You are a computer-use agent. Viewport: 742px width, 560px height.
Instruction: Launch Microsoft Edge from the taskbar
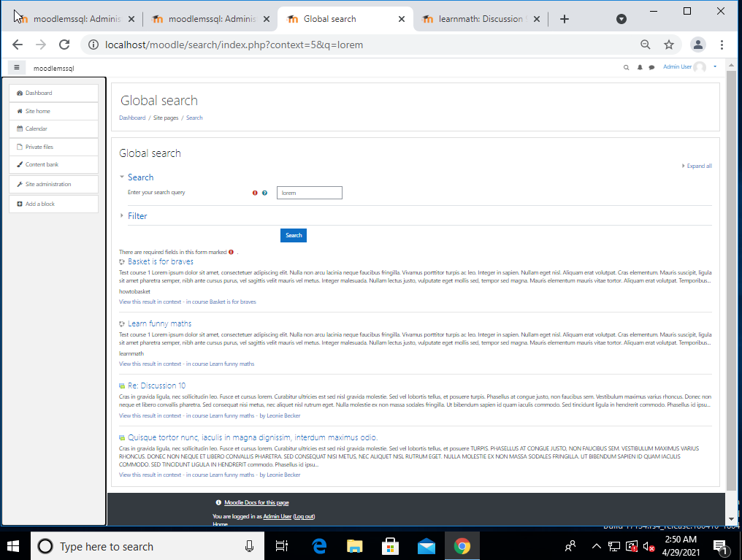(x=319, y=546)
